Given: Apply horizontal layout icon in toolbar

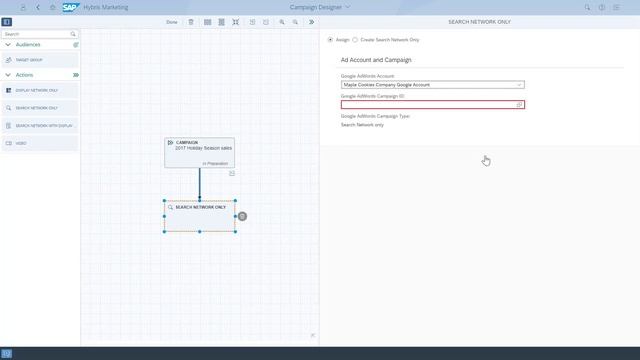Looking at the screenshot, I should (x=207, y=22).
